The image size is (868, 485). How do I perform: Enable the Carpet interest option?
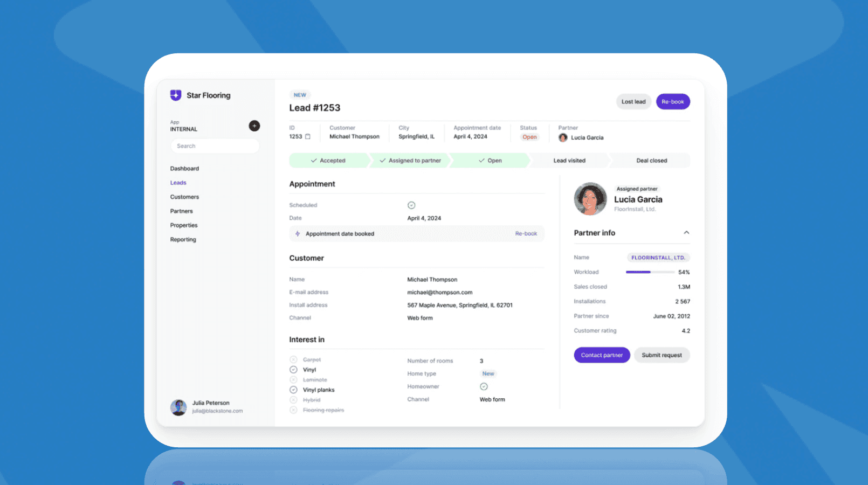(x=293, y=359)
